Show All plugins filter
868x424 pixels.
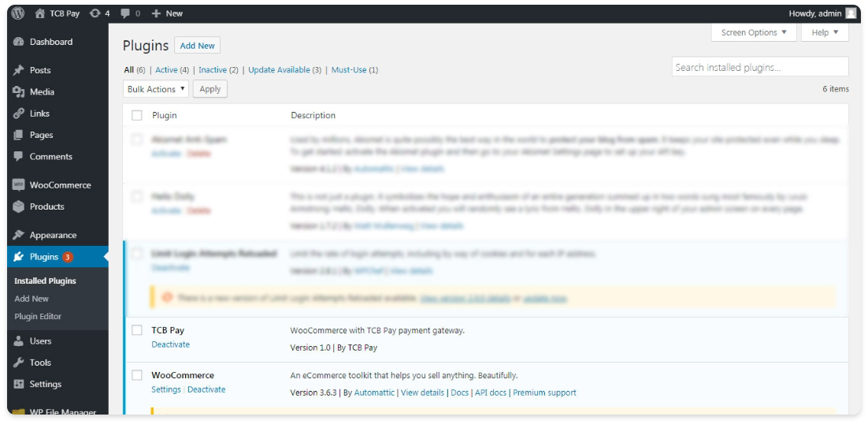click(129, 69)
